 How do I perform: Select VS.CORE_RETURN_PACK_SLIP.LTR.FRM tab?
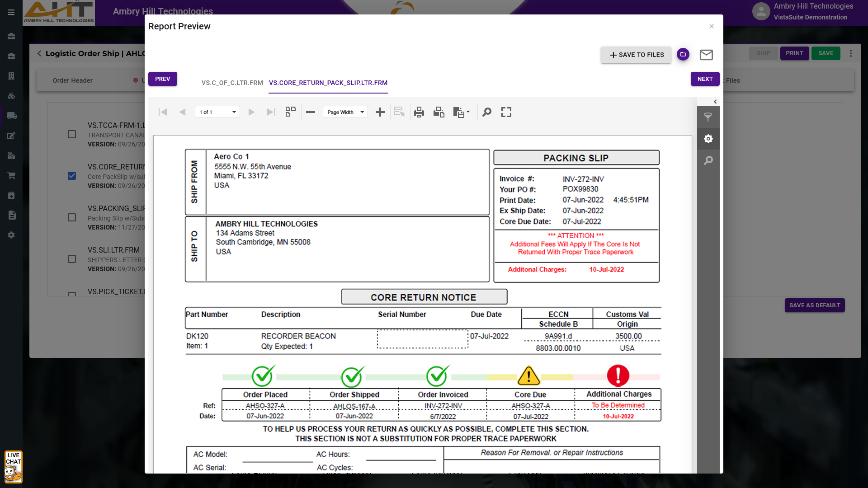click(328, 83)
